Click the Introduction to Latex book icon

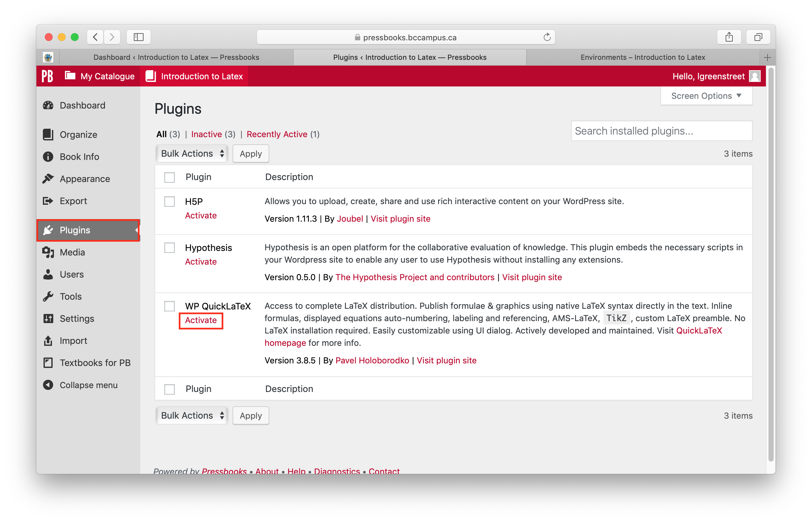pyautogui.click(x=151, y=76)
